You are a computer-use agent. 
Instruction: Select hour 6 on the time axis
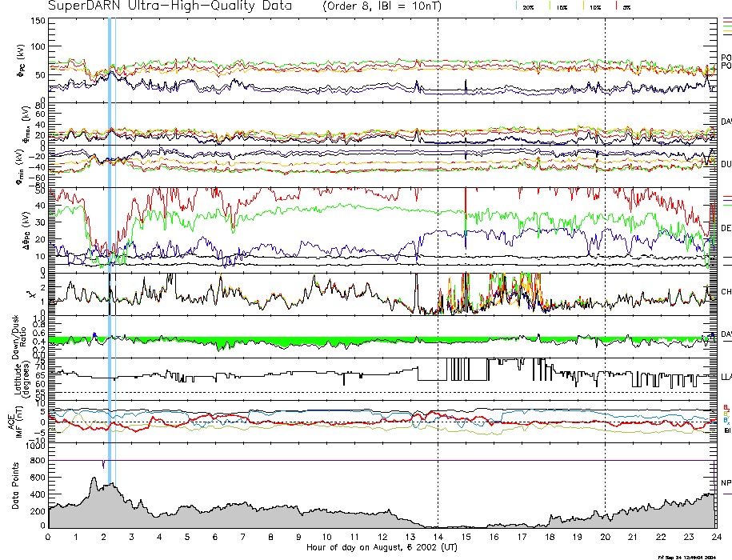[215, 537]
